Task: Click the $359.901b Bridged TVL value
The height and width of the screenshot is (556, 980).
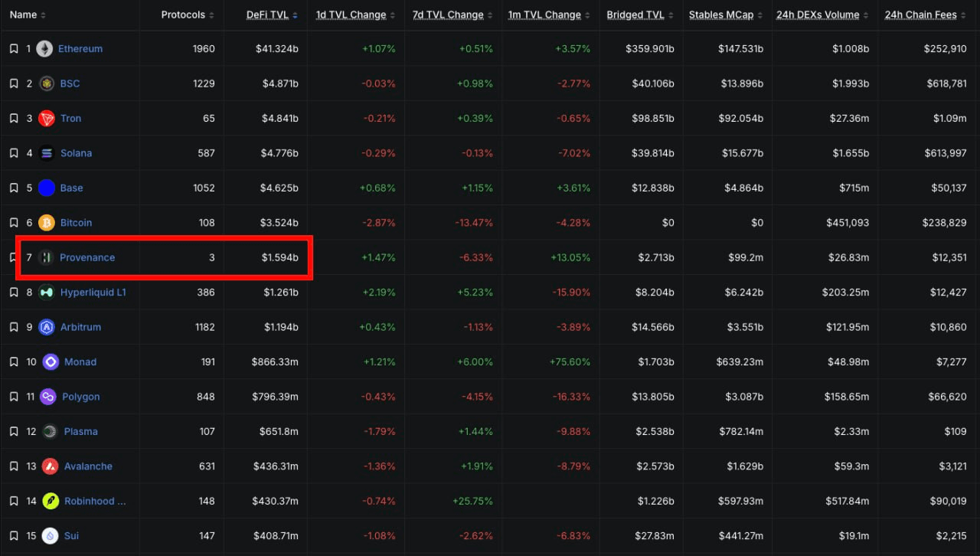Action: tap(650, 49)
